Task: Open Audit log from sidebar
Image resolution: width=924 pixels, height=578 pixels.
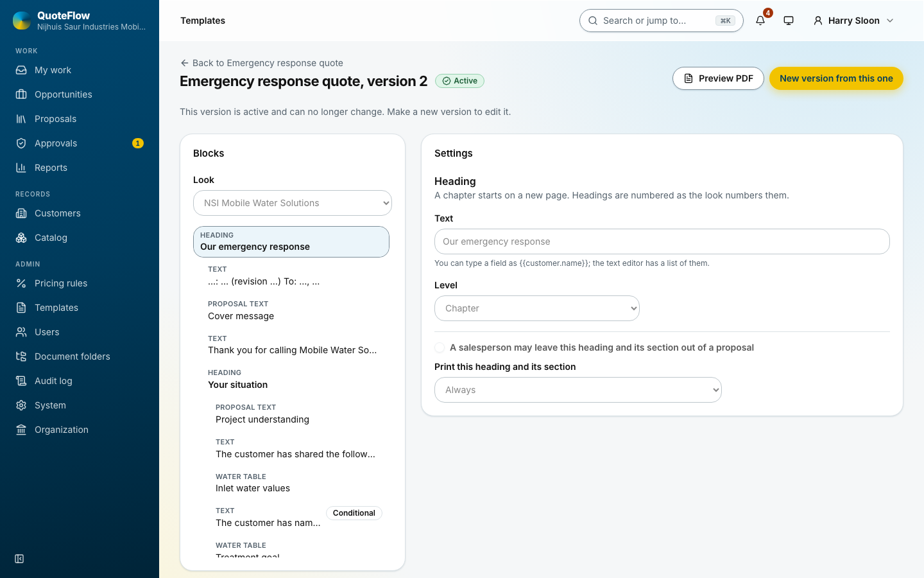Action: [80, 381]
